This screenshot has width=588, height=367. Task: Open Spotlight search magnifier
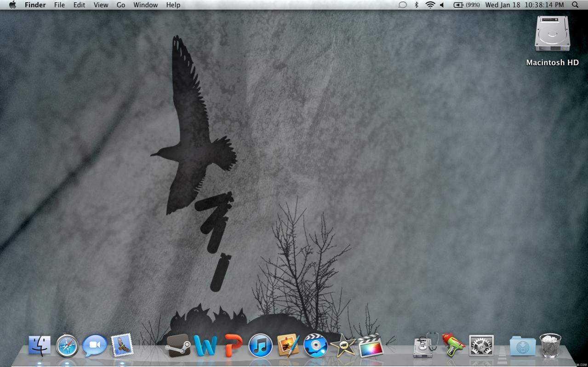575,5
